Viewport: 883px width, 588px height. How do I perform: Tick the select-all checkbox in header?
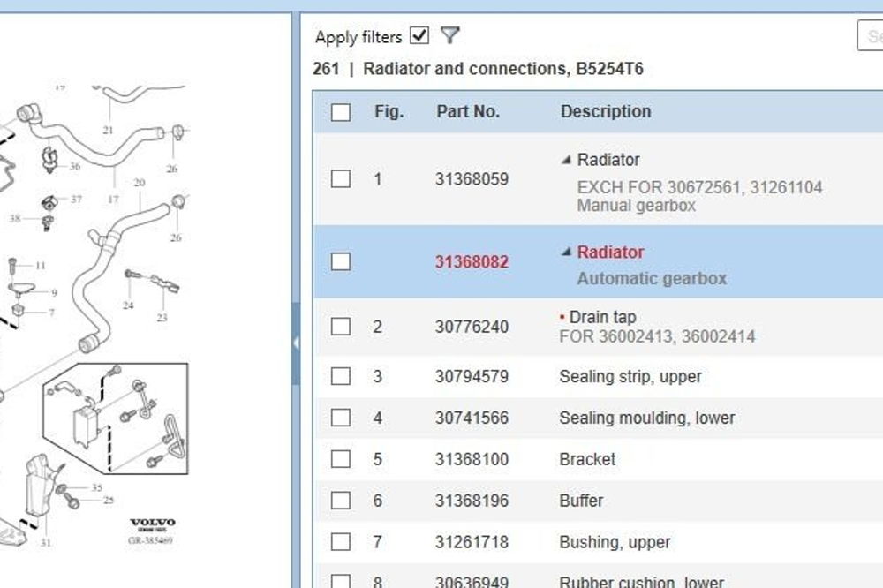[341, 112]
